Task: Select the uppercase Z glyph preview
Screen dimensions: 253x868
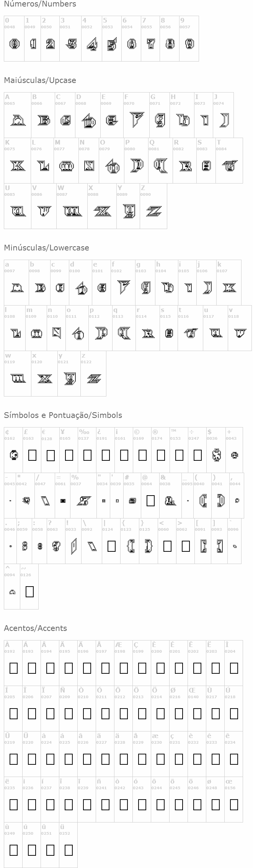Action: click(x=153, y=211)
